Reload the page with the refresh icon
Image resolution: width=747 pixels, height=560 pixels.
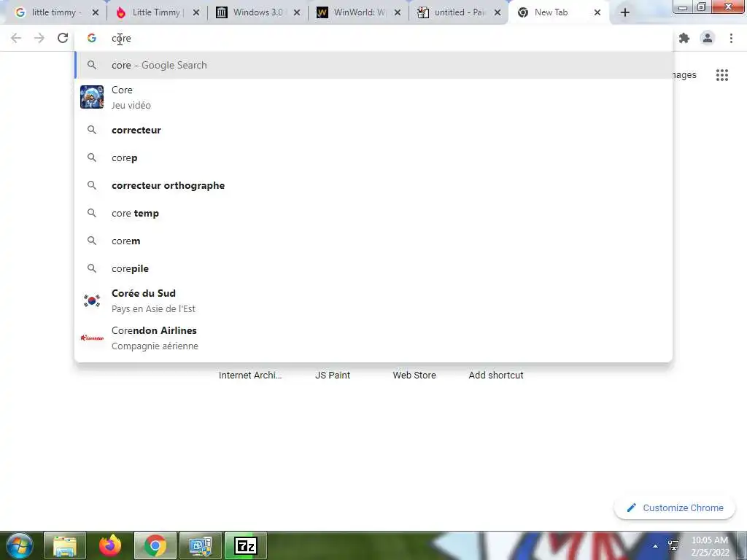pos(63,38)
